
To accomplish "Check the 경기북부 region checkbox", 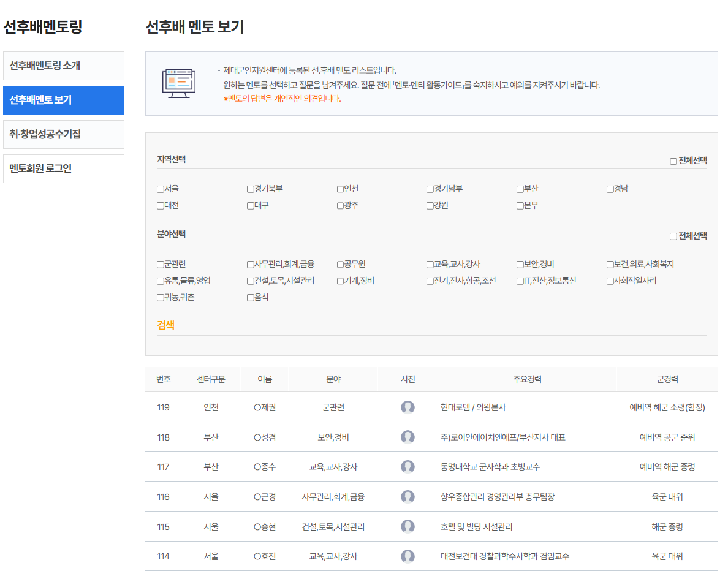I will (x=250, y=189).
